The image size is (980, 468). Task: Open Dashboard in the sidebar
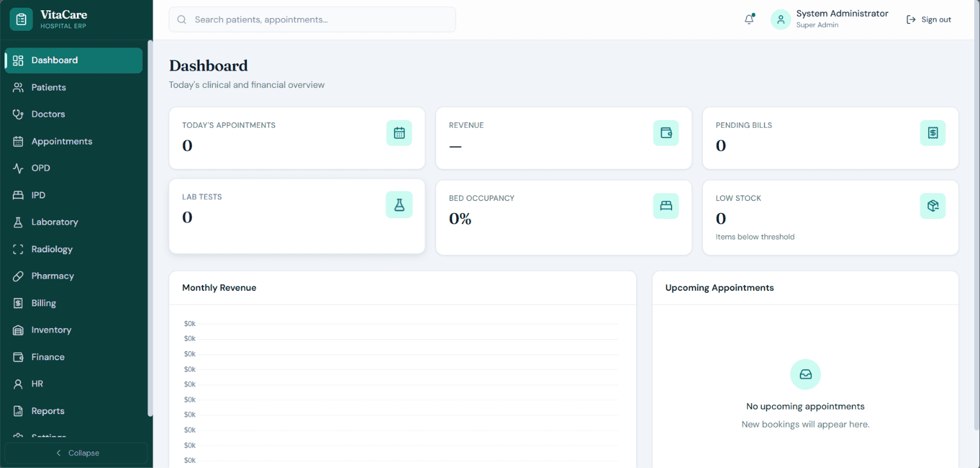pyautogui.click(x=74, y=60)
